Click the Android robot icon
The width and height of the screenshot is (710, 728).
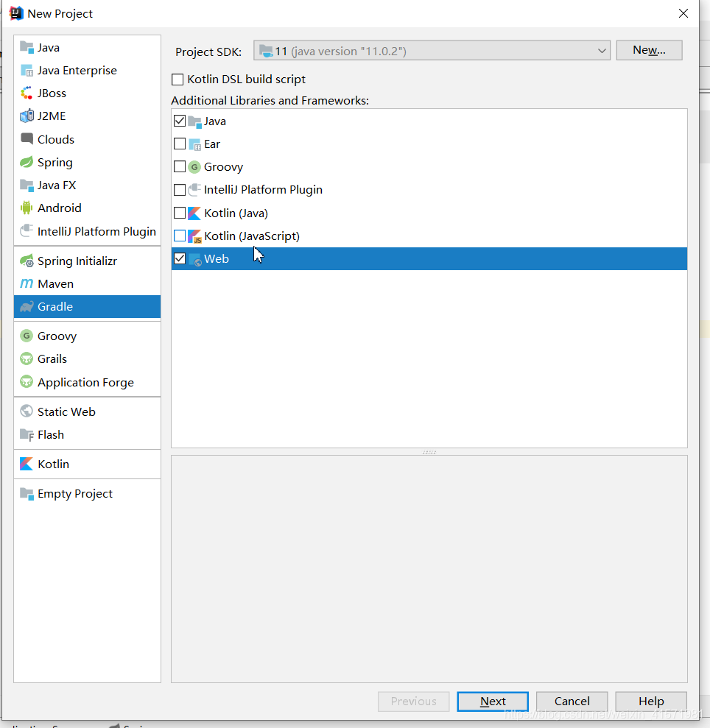pyautogui.click(x=27, y=208)
